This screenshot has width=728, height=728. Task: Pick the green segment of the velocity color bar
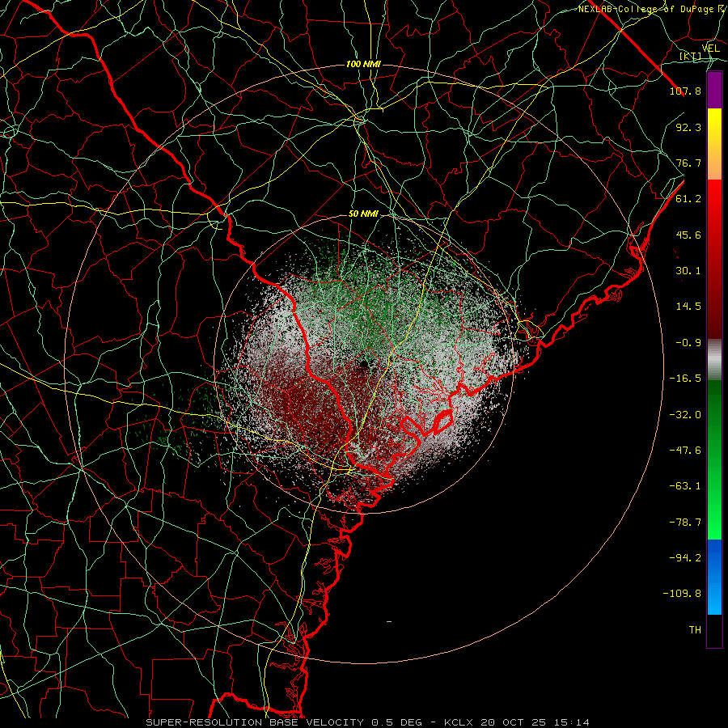[714, 459]
